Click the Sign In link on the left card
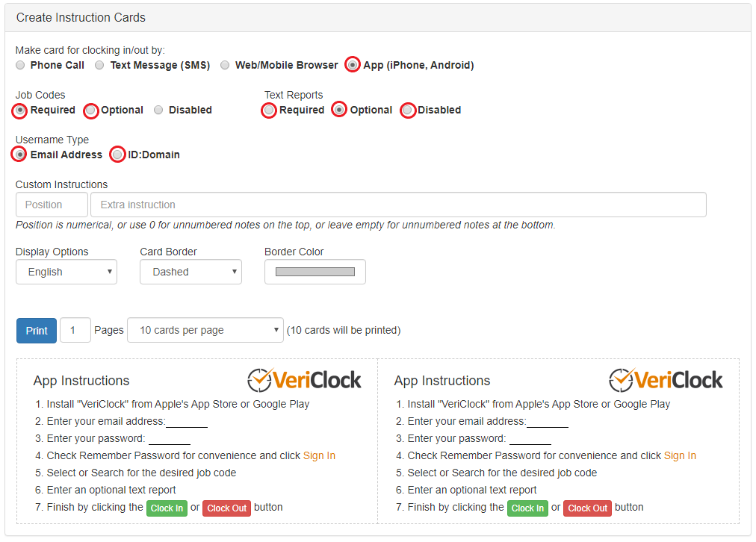The image size is (756, 542). pyautogui.click(x=319, y=455)
